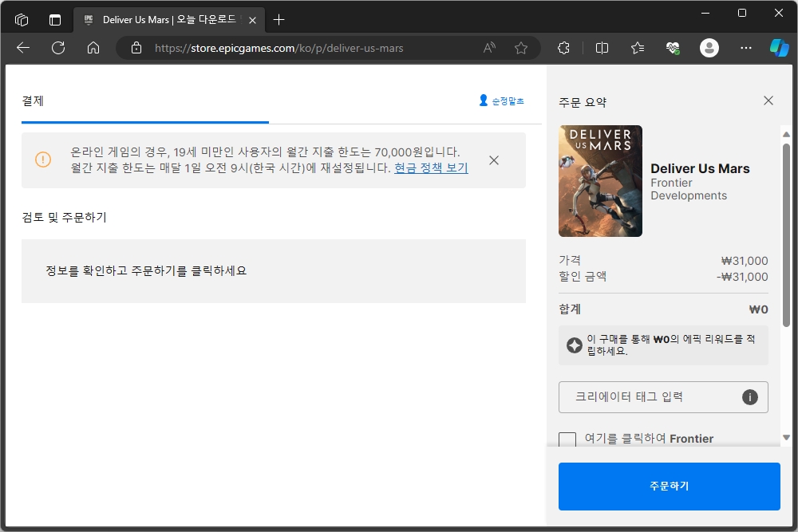Click the address bar URL

279,49
